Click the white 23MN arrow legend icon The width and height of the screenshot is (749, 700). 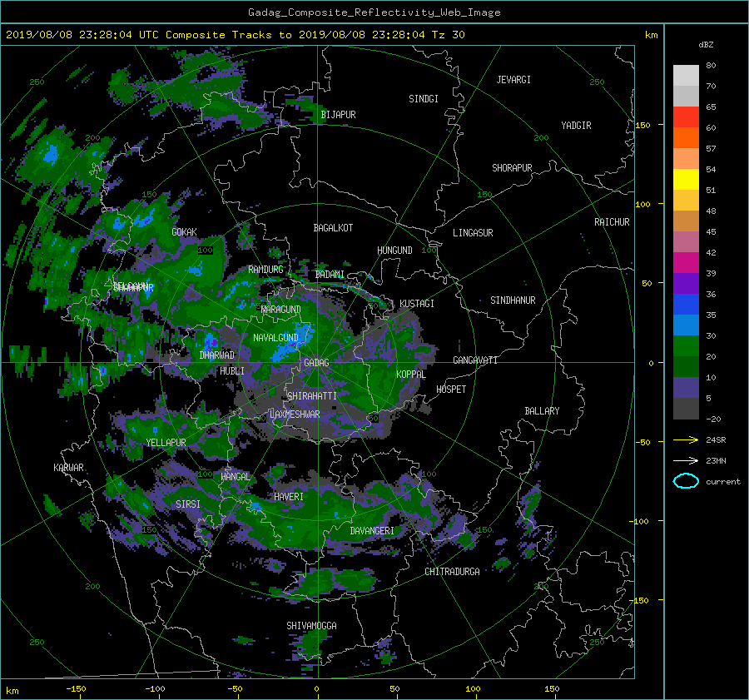pyautogui.click(x=686, y=460)
